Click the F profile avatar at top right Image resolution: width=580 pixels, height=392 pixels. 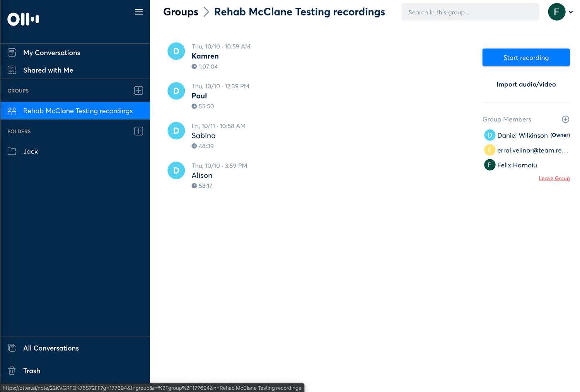(557, 12)
